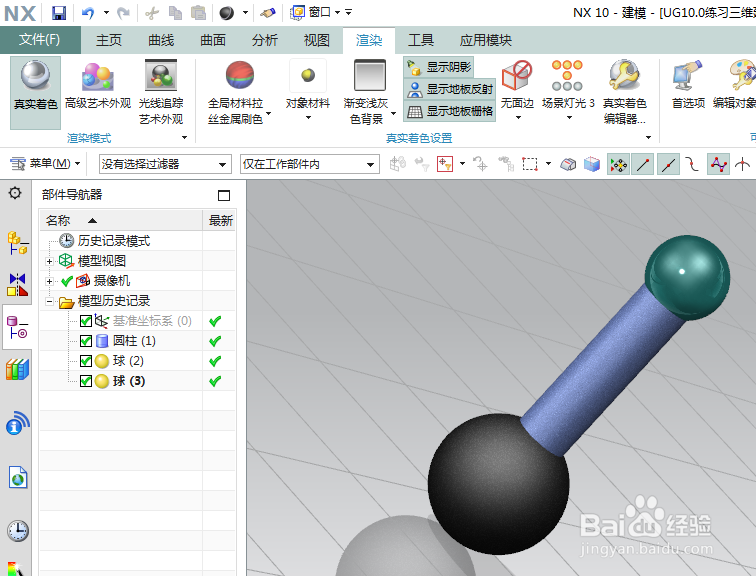Click the 最新 column header
This screenshot has height=576, width=756.
point(220,220)
